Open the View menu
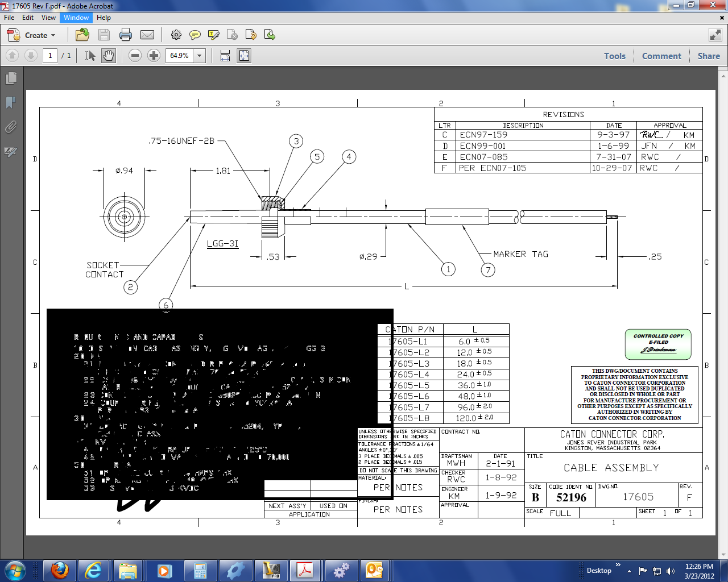728x582 pixels. pyautogui.click(x=49, y=18)
